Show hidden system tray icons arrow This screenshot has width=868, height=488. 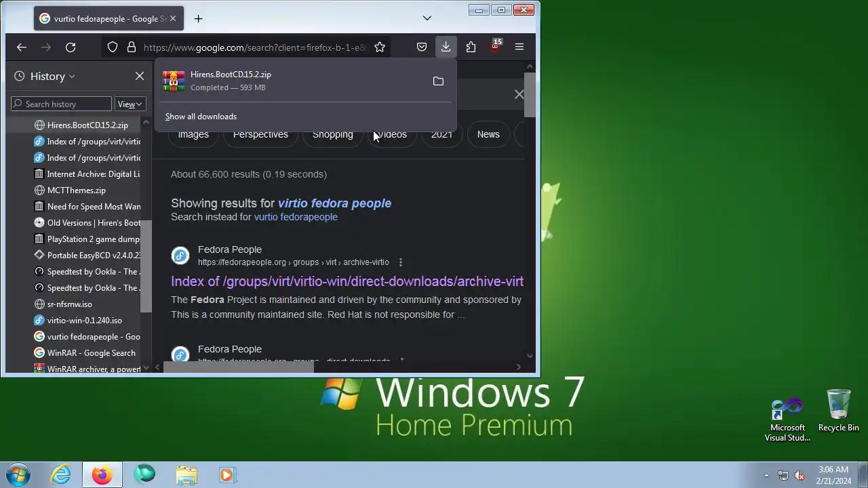(x=766, y=475)
